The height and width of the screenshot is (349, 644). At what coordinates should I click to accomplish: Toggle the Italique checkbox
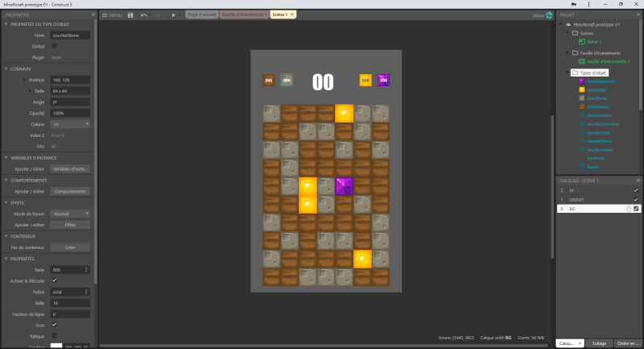coord(54,336)
